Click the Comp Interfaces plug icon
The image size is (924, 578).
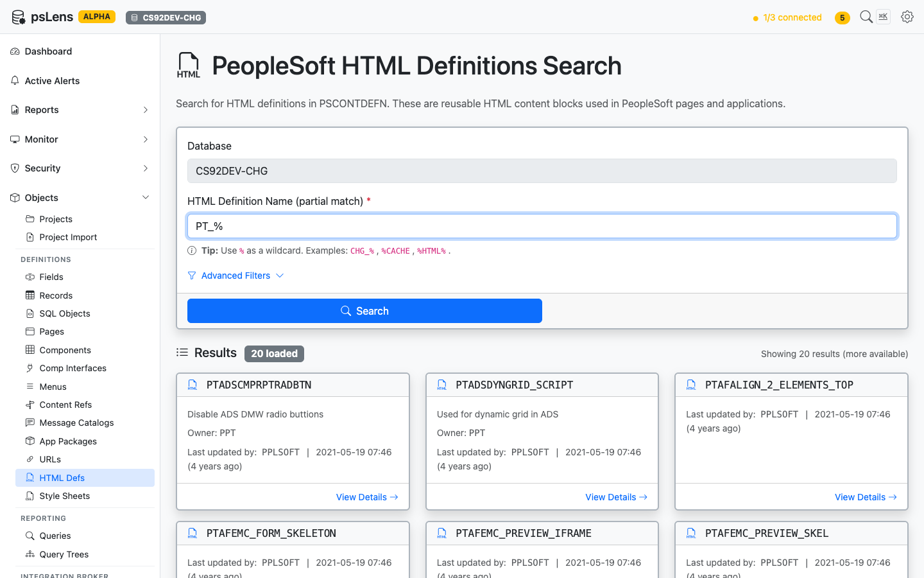pyautogui.click(x=30, y=368)
